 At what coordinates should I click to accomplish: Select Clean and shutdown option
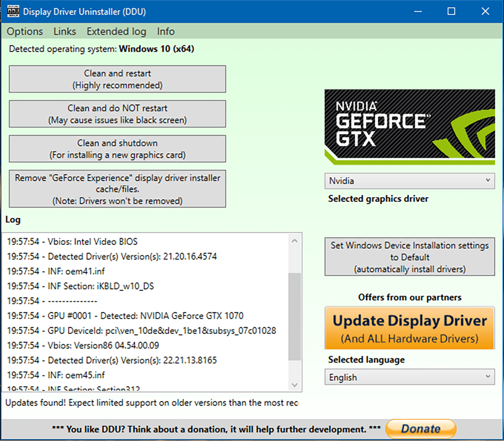[x=117, y=149]
